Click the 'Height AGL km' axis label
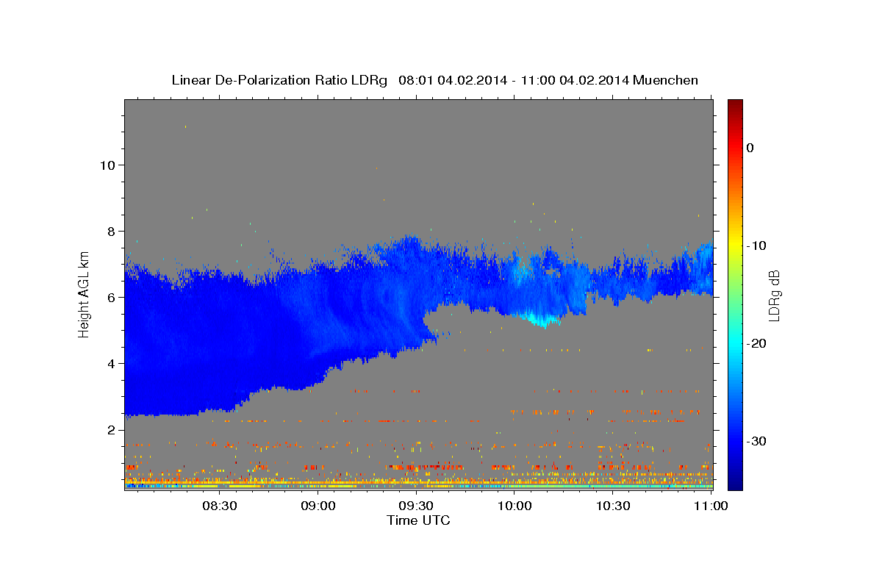Image resolution: width=882 pixels, height=588 pixels. [85, 294]
